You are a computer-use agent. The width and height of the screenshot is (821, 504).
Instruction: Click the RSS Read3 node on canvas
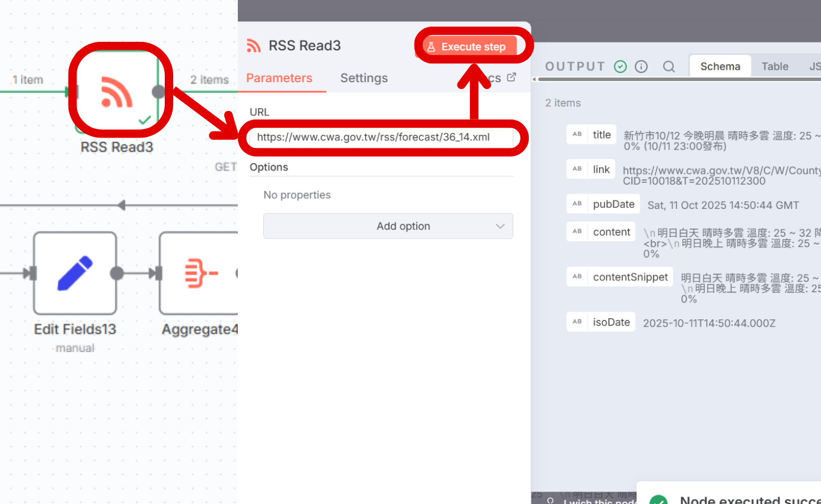(x=117, y=91)
